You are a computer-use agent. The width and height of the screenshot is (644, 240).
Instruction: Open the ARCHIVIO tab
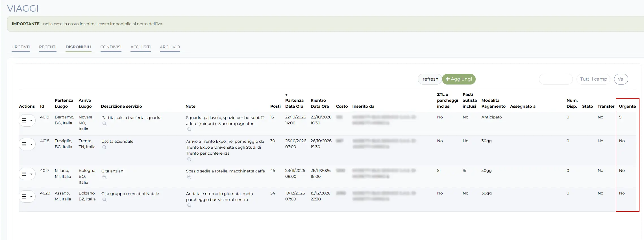pos(170,47)
